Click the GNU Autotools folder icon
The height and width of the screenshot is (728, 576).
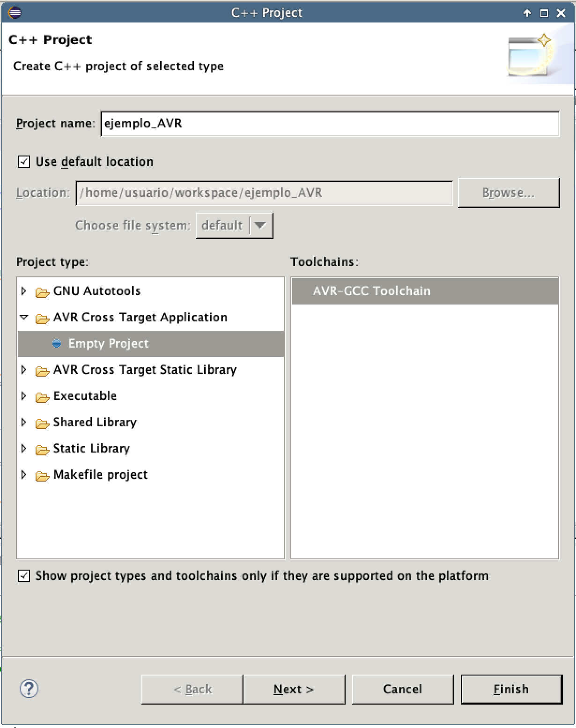tap(42, 292)
